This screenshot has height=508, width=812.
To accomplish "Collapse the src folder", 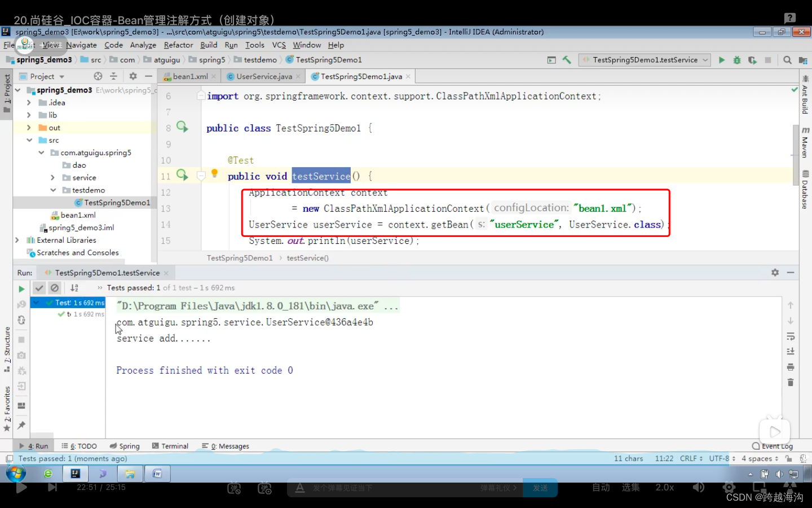I will [29, 140].
